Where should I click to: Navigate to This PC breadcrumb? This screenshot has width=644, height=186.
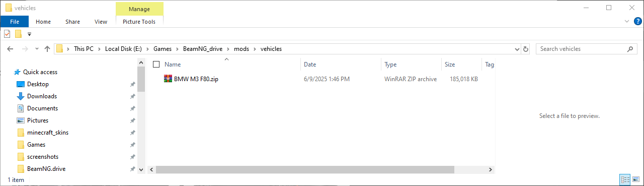[x=84, y=49]
